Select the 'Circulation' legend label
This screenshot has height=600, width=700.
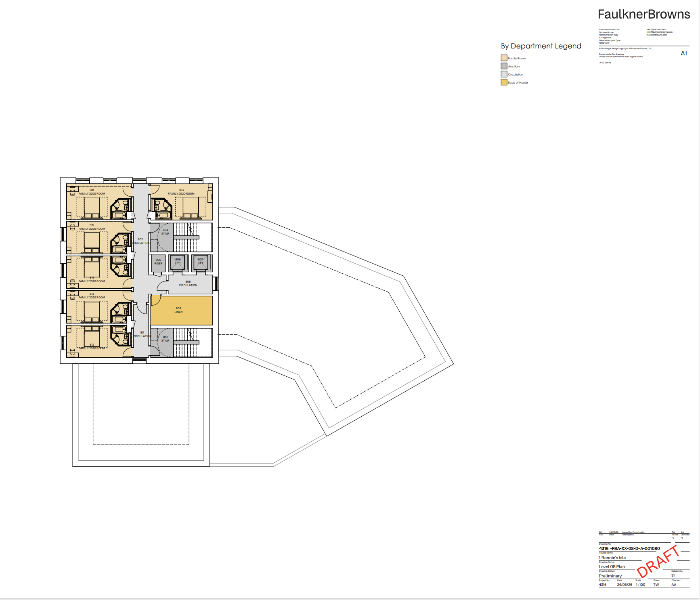tap(516, 75)
